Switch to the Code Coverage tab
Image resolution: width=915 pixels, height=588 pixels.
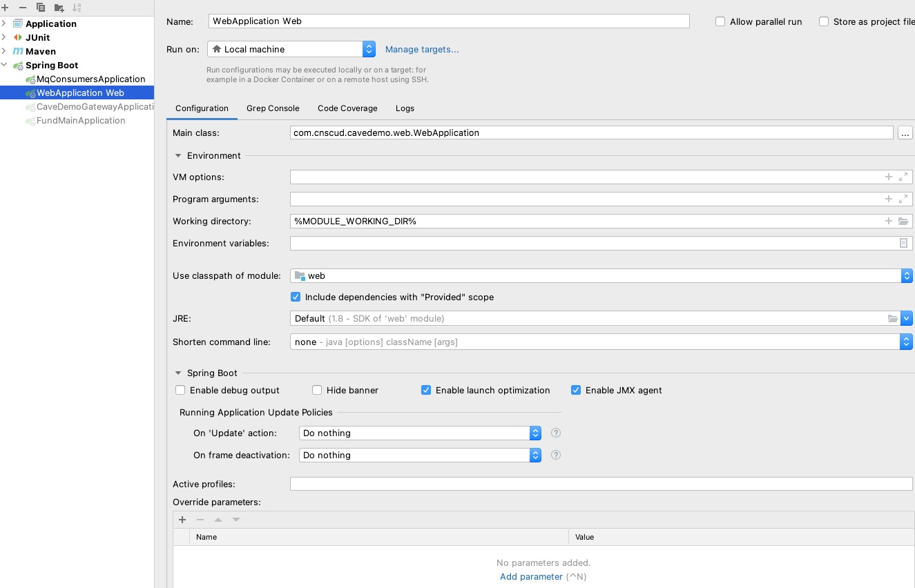pyautogui.click(x=347, y=108)
